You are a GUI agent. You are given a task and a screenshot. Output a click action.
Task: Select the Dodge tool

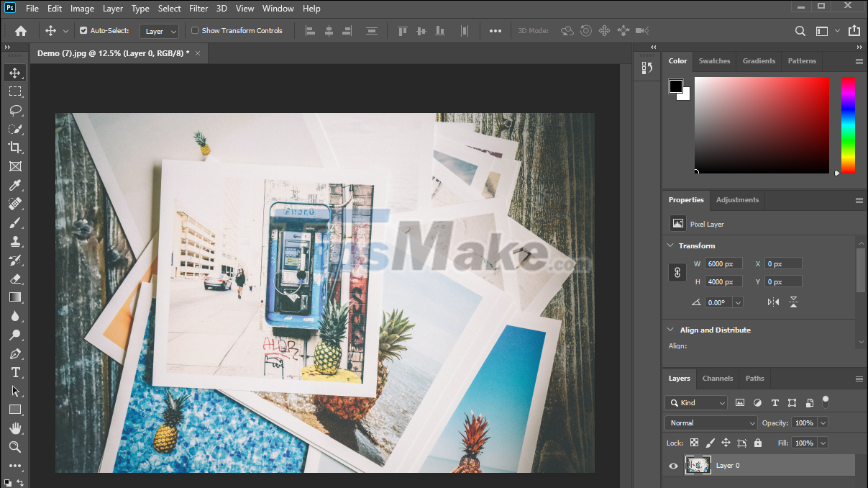click(15, 335)
